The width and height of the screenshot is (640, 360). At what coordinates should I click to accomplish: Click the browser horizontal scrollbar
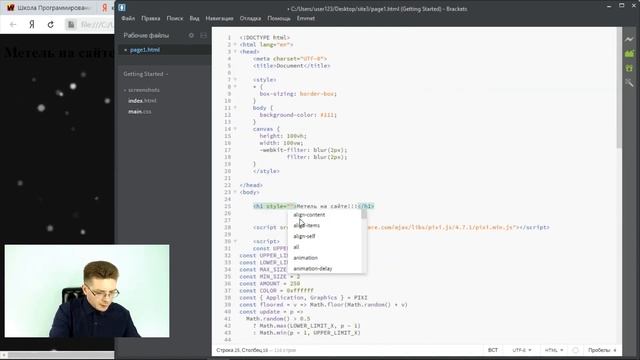pyautogui.click(x=61, y=355)
